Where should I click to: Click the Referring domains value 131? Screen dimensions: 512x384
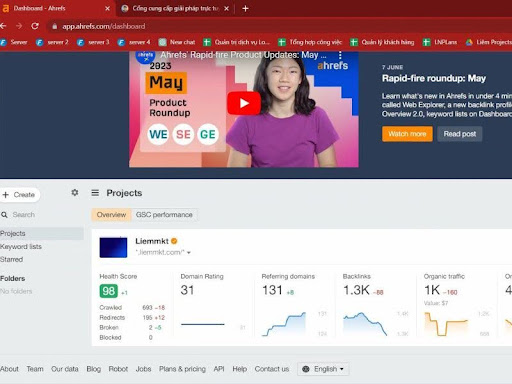coord(272,290)
